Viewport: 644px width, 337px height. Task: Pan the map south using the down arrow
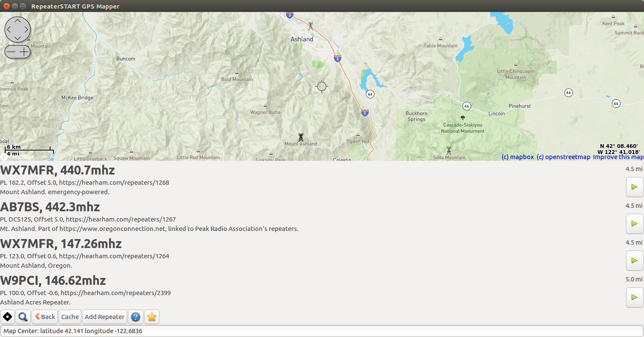[x=18, y=38]
